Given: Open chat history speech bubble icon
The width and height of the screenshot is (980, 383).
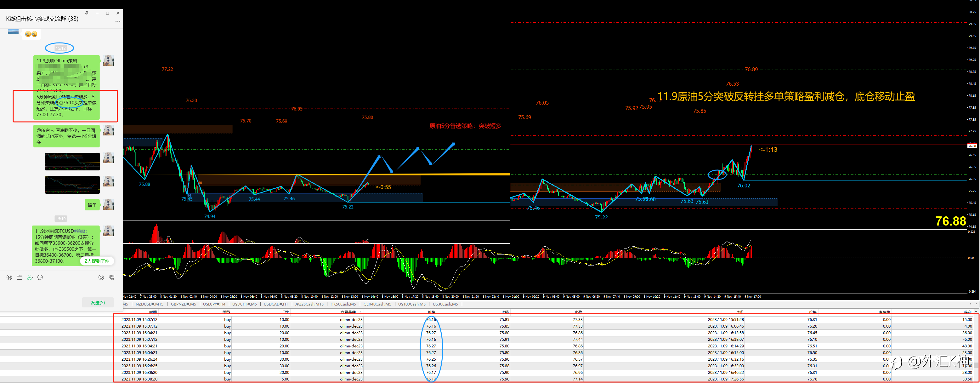Looking at the screenshot, I should pos(40,277).
